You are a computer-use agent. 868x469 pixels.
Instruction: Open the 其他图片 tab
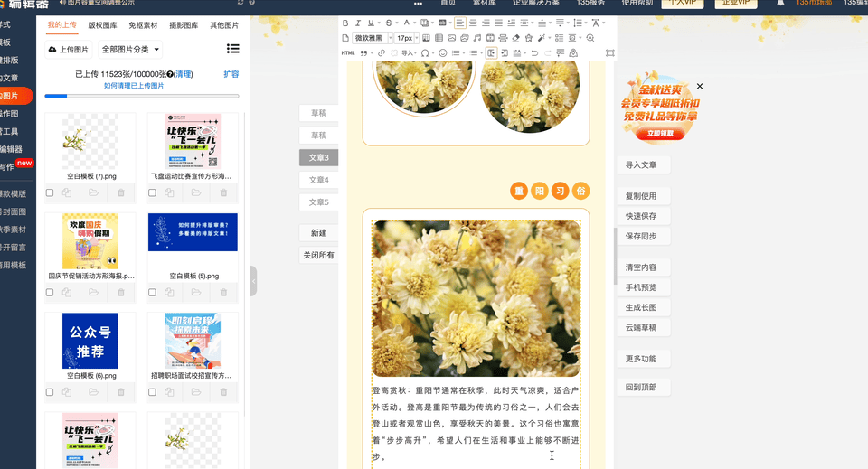pyautogui.click(x=224, y=25)
